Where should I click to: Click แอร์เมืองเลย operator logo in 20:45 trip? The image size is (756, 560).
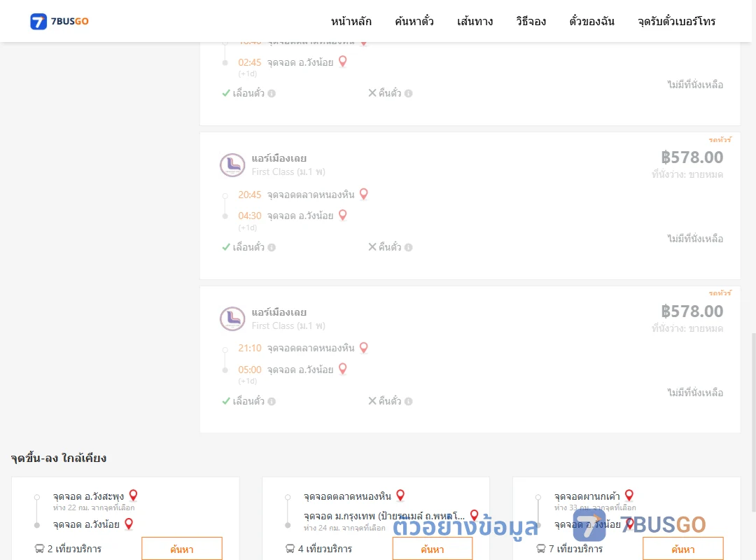(x=232, y=165)
